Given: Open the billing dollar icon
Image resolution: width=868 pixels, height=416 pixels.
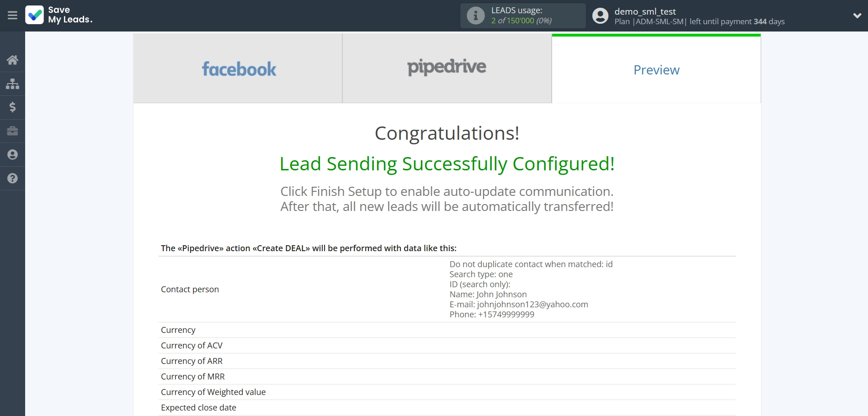Looking at the screenshot, I should click(x=12, y=107).
